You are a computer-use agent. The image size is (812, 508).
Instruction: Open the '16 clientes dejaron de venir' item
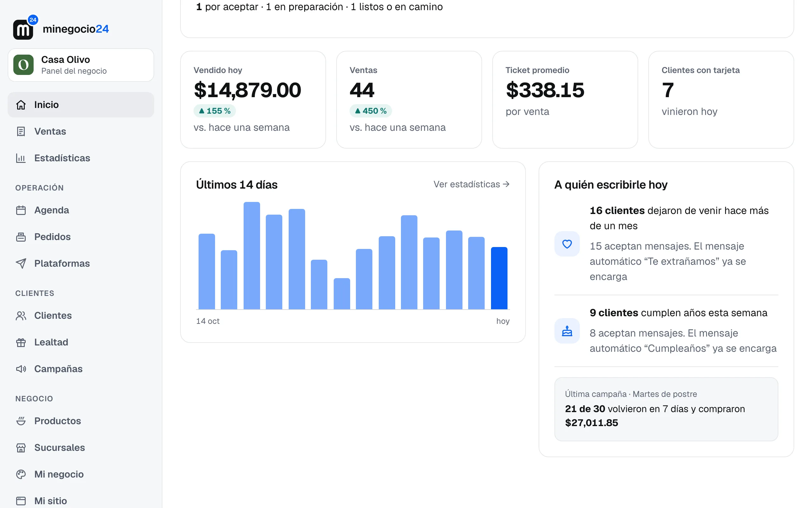tap(666, 244)
